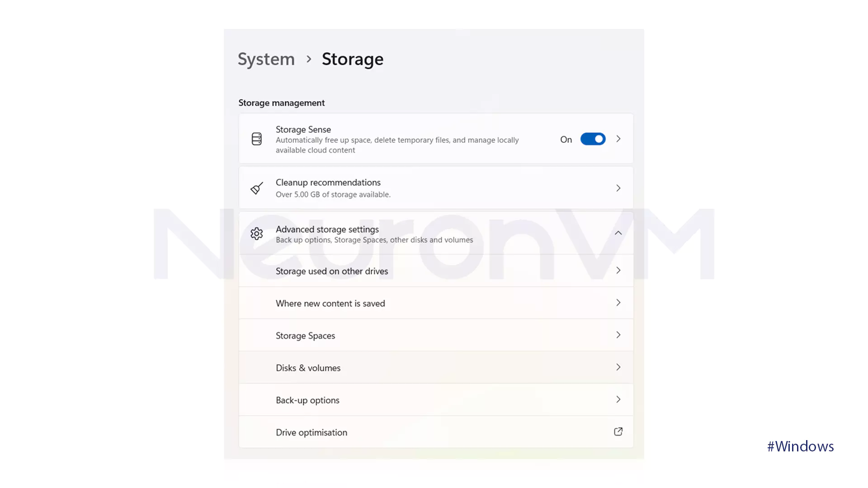Click the Storage Sense drive icon
868x488 pixels.
[x=256, y=139]
